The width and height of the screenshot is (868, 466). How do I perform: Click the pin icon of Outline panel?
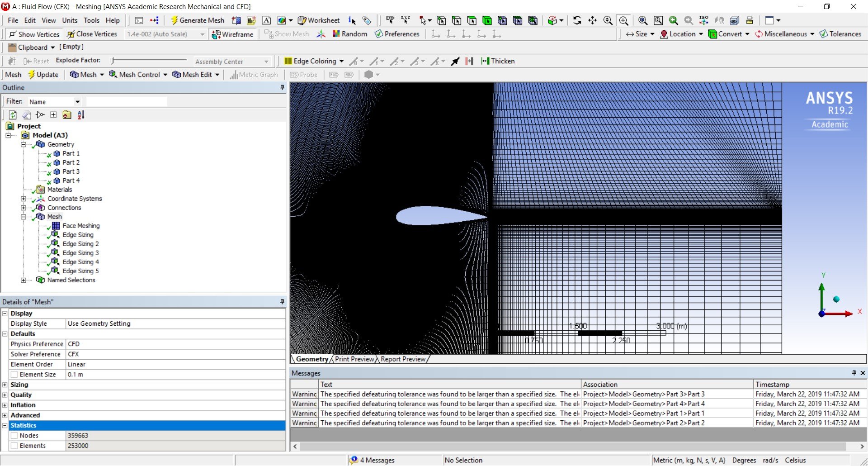pyautogui.click(x=282, y=87)
